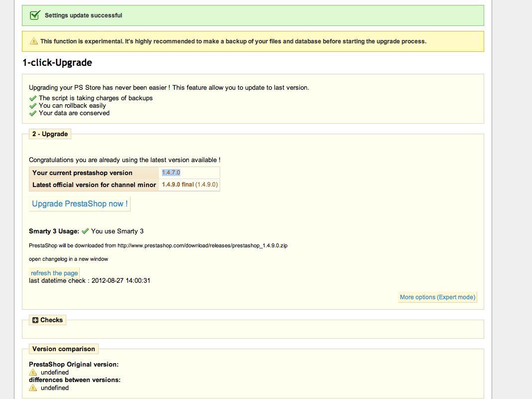The height and width of the screenshot is (399, 532).
Task: Click the experimental warning triangle icon
Action: coord(34,41)
